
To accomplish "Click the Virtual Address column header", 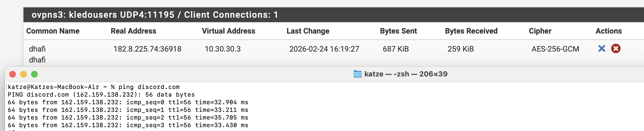I will [x=228, y=31].
